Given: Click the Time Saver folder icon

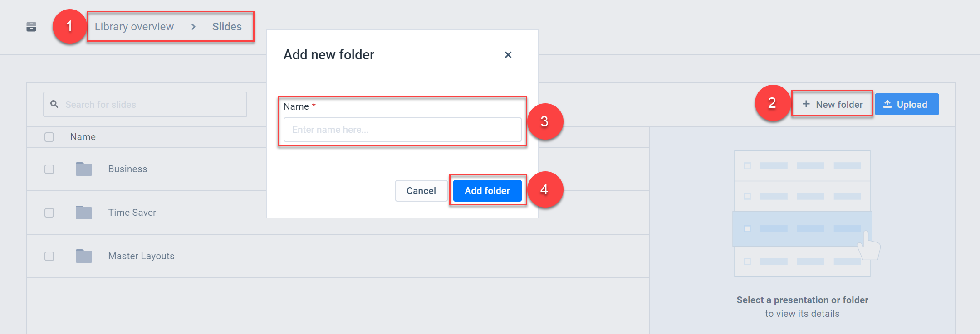Looking at the screenshot, I should point(84,213).
